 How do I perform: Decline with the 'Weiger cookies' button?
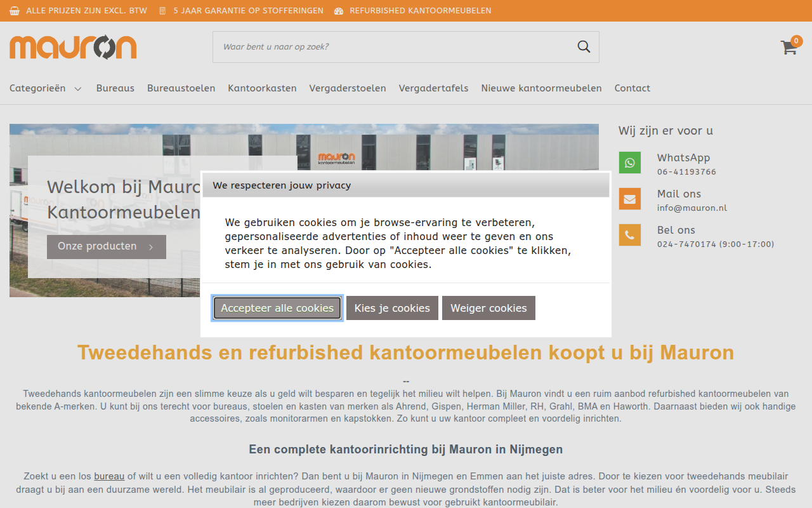click(x=488, y=308)
